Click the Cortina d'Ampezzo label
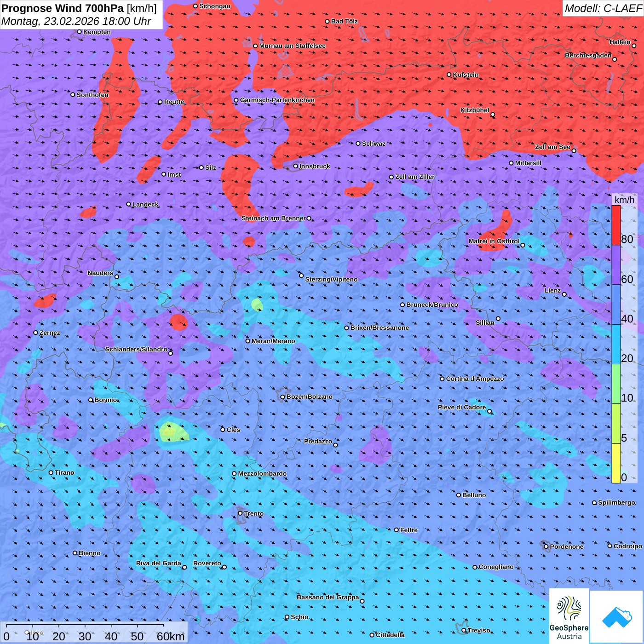This screenshot has height=644, width=644. coord(475,379)
